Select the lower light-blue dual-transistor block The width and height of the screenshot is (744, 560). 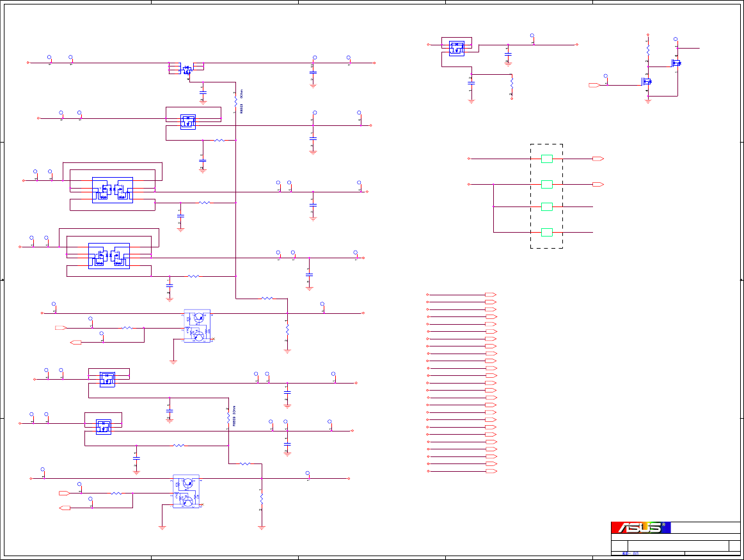tap(186, 491)
